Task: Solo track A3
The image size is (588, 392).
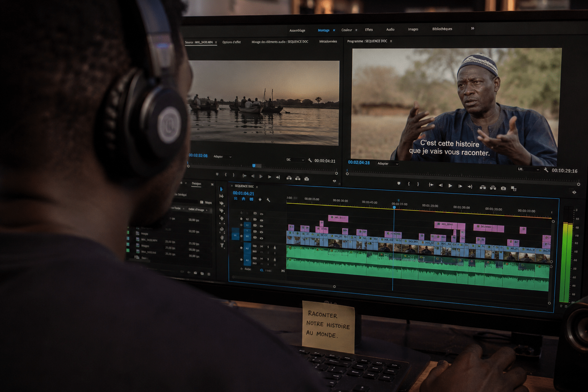Action: tap(268, 259)
